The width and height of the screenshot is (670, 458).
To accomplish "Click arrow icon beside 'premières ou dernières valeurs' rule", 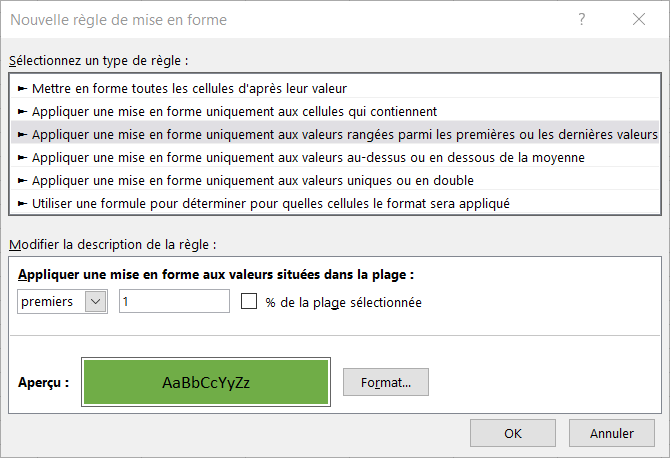I will [x=22, y=135].
